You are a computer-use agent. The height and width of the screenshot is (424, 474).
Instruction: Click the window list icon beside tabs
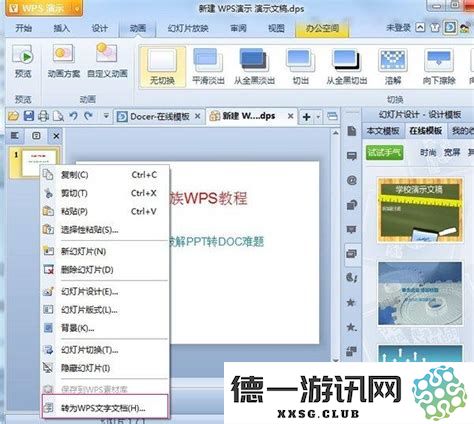pyautogui.click(x=332, y=116)
